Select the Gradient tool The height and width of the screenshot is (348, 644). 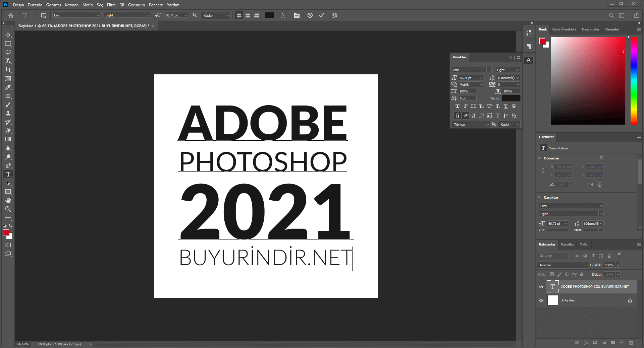8,139
